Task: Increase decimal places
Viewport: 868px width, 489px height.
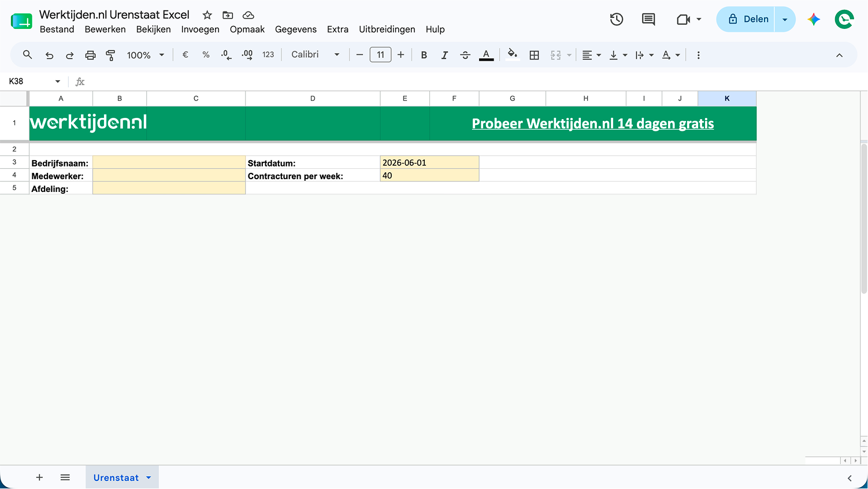Action: click(247, 55)
